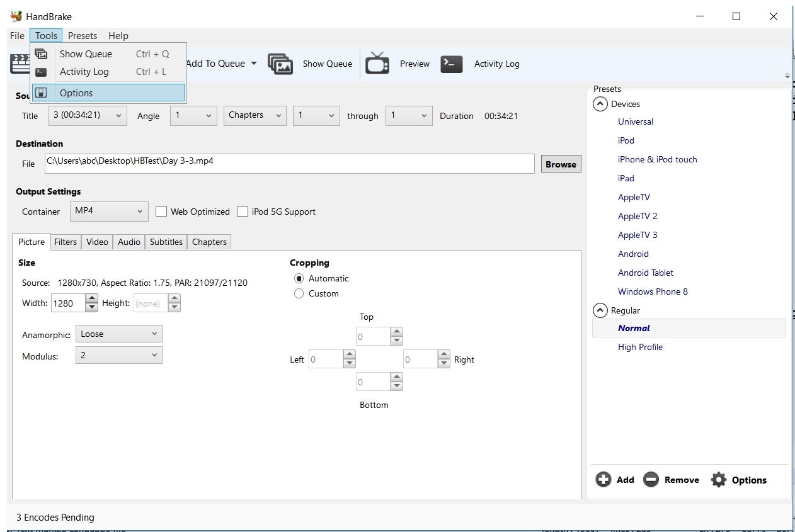
Task: Expand the Anamorphic Loose dropdown
Action: coord(118,334)
